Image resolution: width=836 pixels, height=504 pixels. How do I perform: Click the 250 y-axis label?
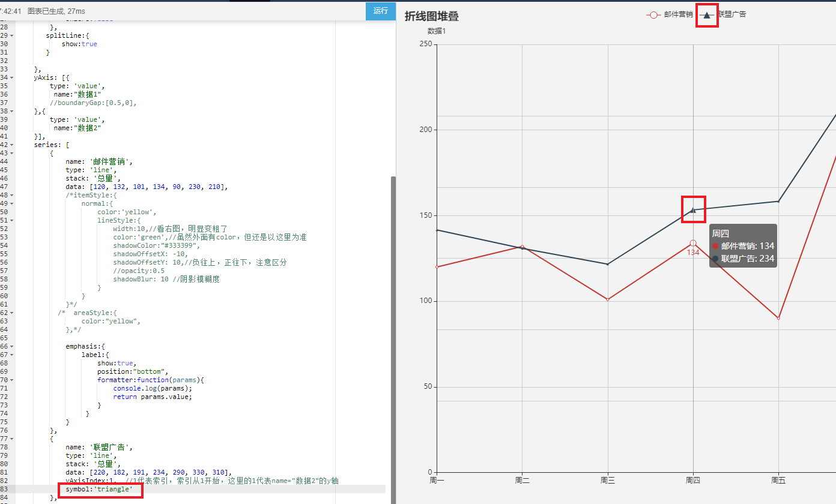point(426,44)
